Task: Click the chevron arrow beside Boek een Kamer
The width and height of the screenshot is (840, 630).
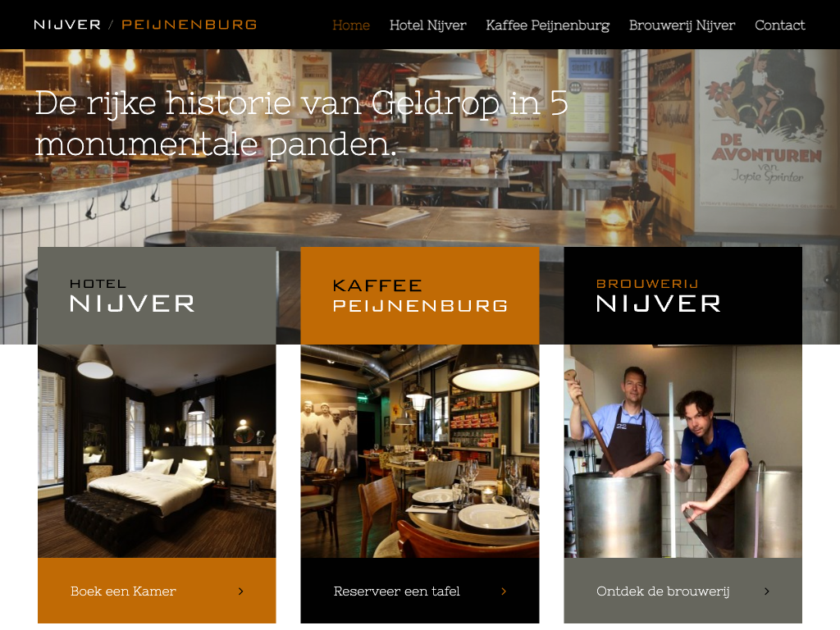Action: tap(240, 591)
